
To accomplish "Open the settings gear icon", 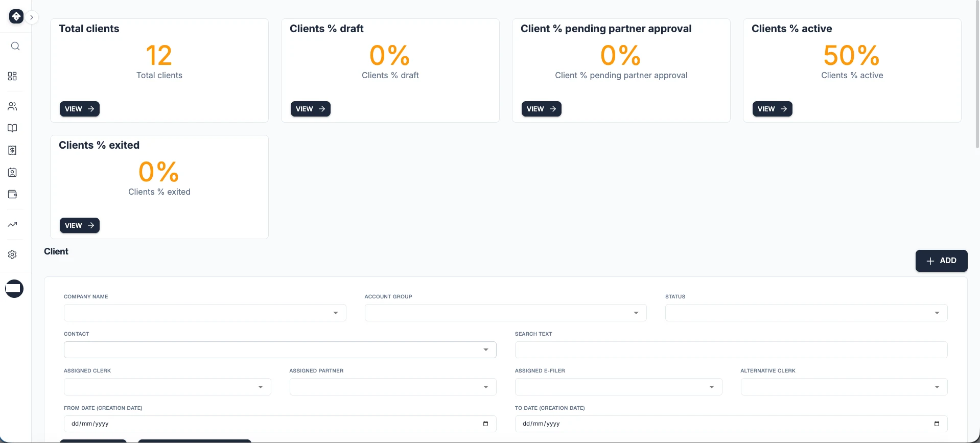I will pyautogui.click(x=13, y=254).
